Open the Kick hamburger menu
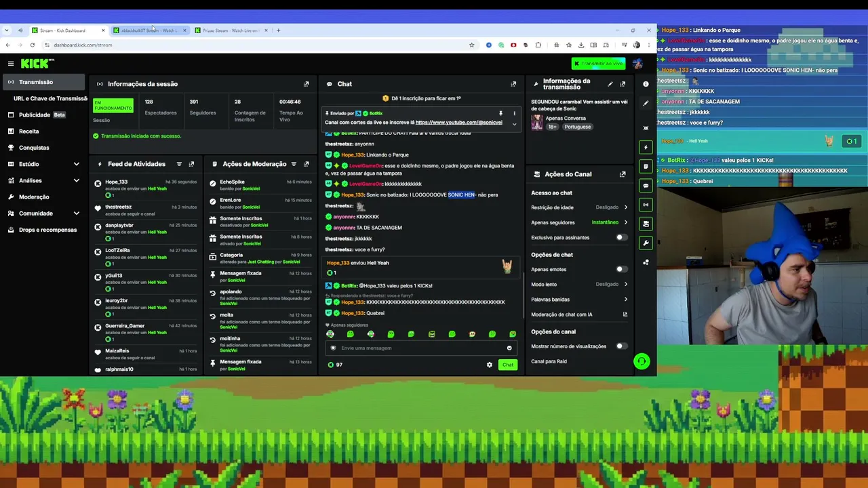868x488 pixels. click(11, 64)
